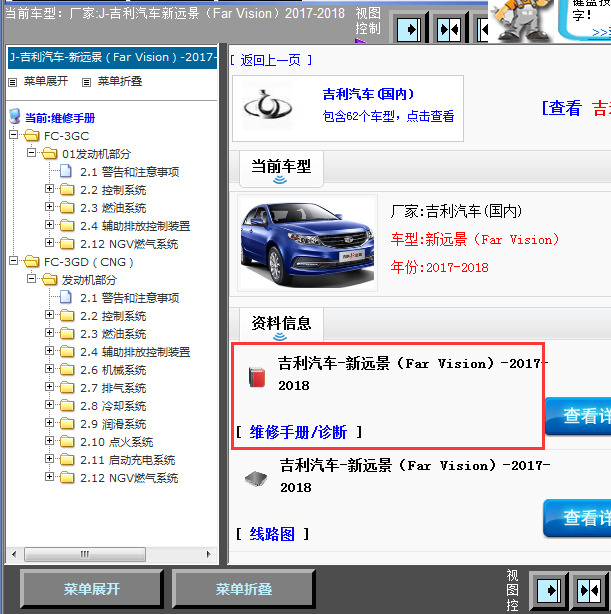Click the top view-control right arrow icon
The height and width of the screenshot is (614, 611).
tap(409, 29)
